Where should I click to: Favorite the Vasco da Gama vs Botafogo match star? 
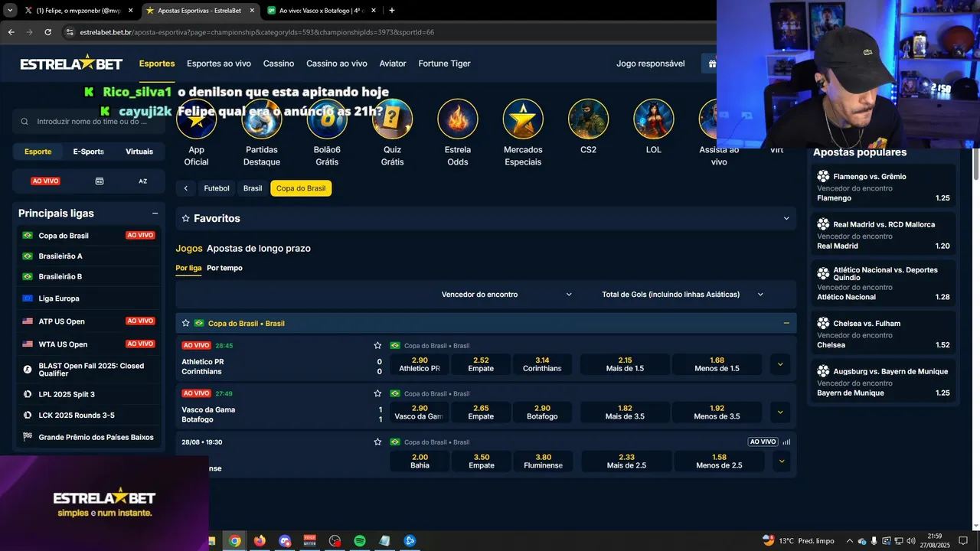coord(377,393)
